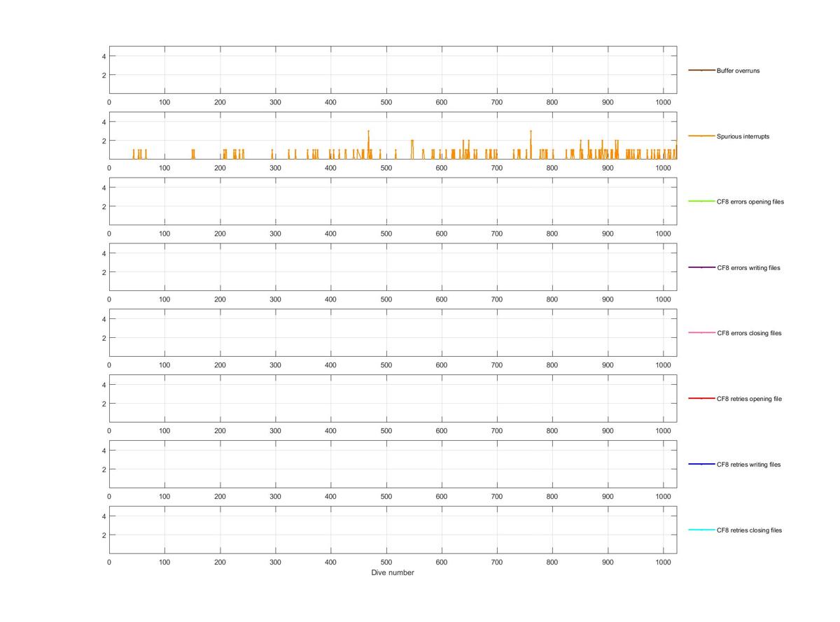The height and width of the screenshot is (622, 840).
Task: Click the CF8 errors closing files label
Action: tap(749, 333)
